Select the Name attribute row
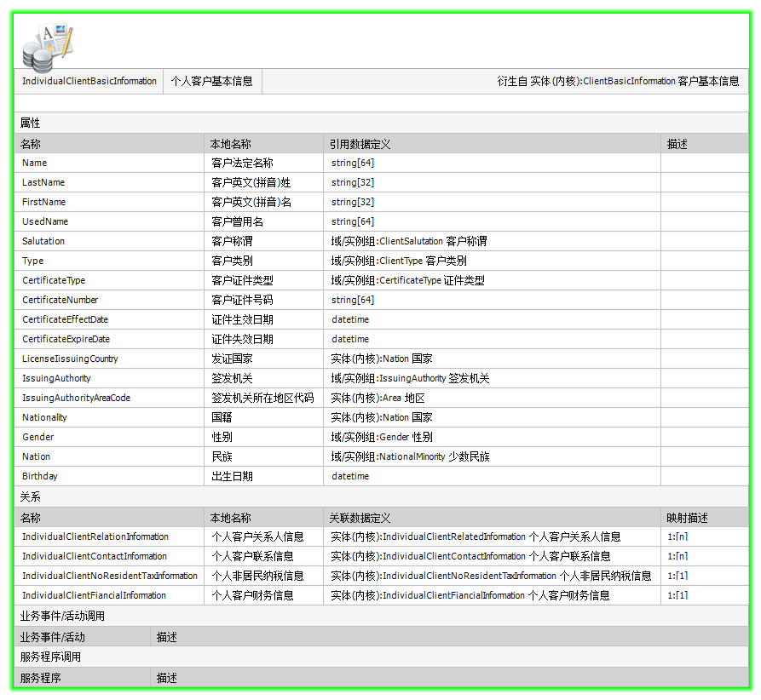 tap(382, 163)
